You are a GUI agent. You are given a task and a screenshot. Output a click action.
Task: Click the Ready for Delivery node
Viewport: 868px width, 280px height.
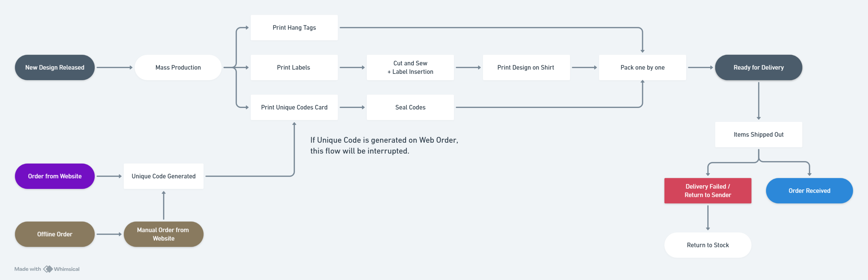pyautogui.click(x=758, y=67)
